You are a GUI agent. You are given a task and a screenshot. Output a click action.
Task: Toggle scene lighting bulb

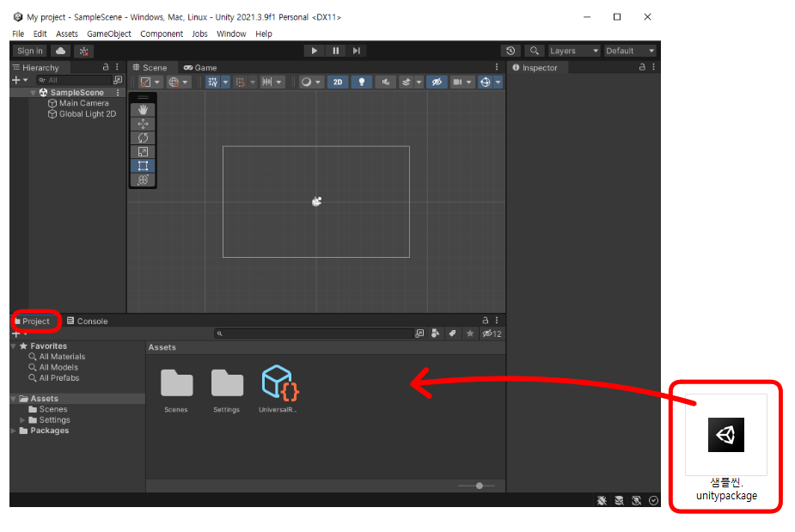click(x=362, y=83)
